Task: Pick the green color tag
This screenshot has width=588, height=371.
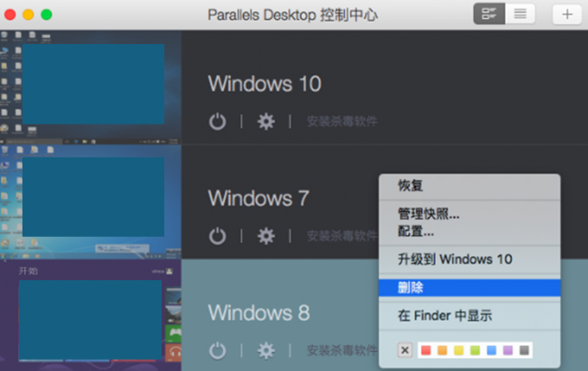Action: (475, 350)
